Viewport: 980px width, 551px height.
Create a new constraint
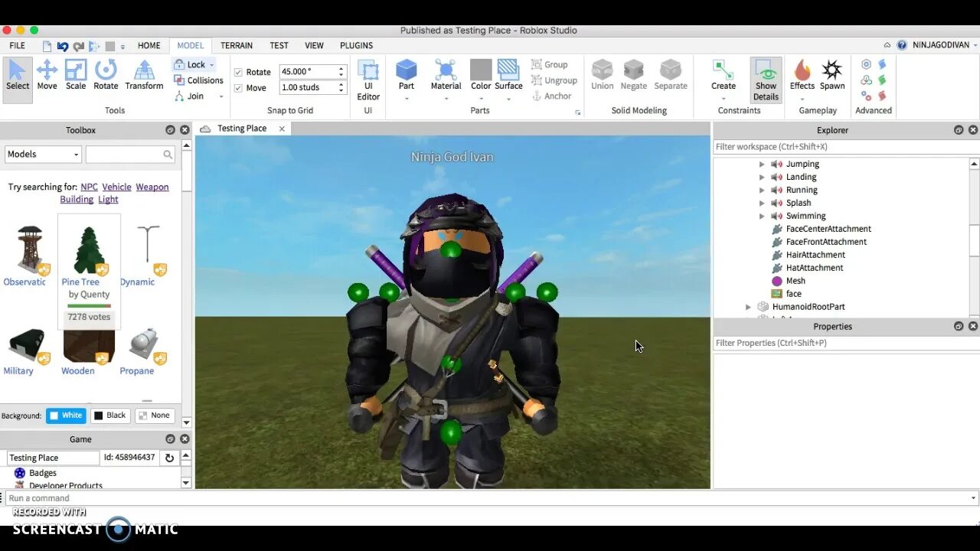724,76
